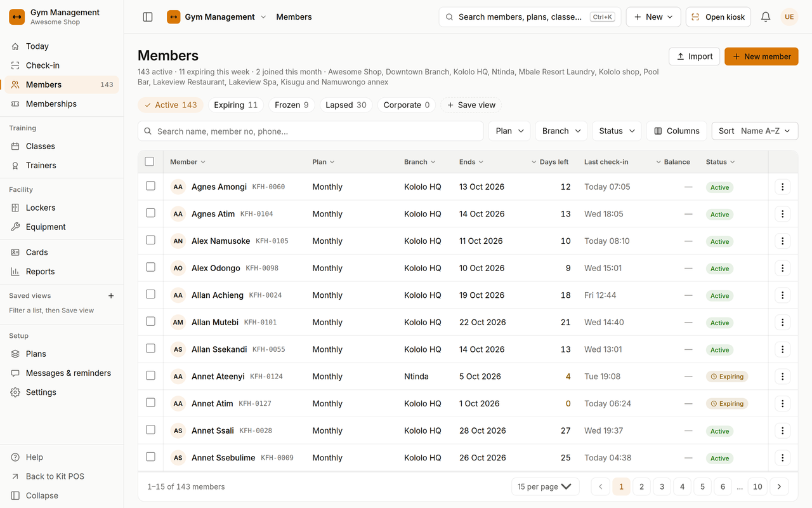Open the Columns chooser
812x508 pixels.
[x=676, y=131]
